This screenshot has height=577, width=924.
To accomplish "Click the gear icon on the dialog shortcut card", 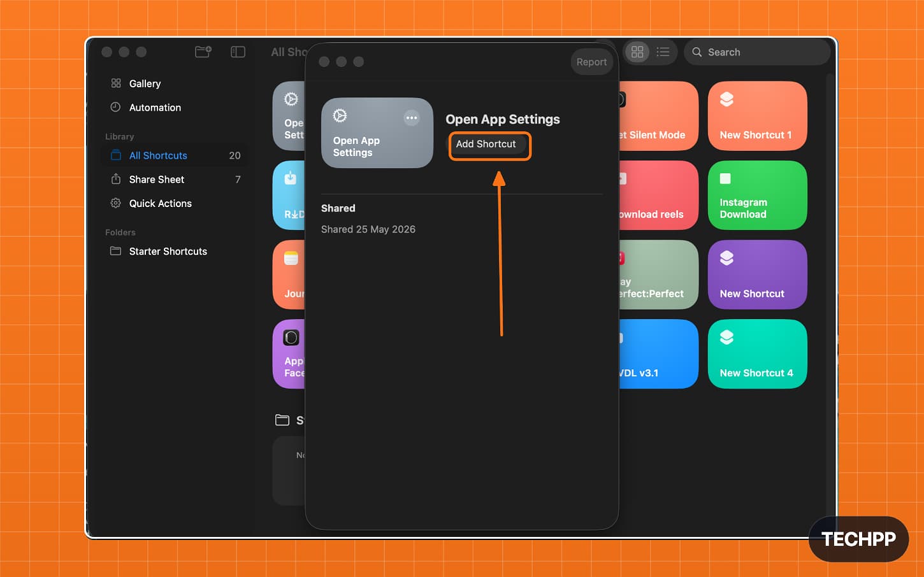I will pos(340,115).
